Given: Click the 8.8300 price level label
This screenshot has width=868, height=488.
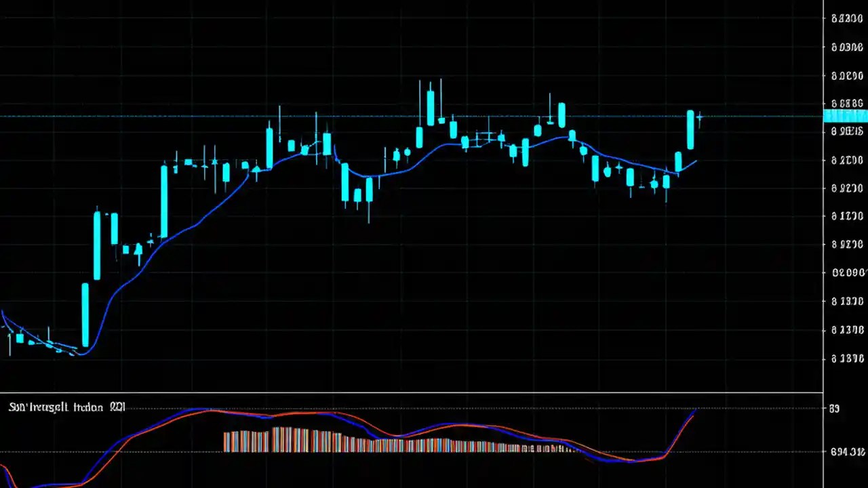Looking at the screenshot, I should pyautogui.click(x=846, y=18).
